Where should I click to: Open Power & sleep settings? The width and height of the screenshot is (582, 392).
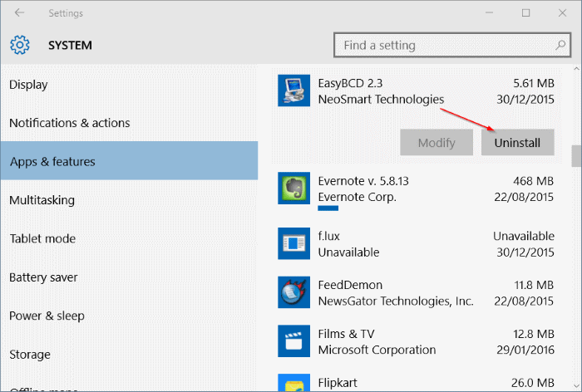[129, 316]
